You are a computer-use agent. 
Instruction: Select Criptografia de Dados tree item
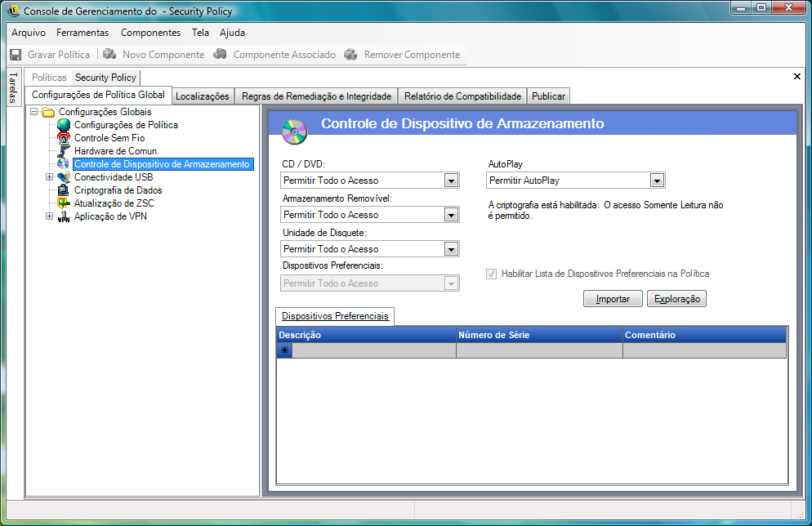pos(118,190)
